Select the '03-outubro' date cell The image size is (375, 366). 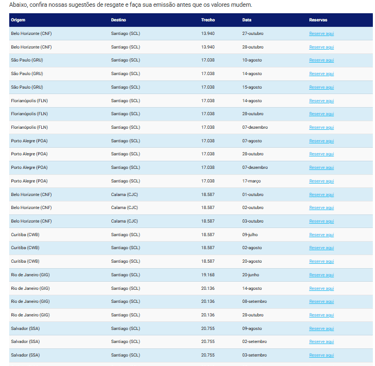(x=253, y=221)
